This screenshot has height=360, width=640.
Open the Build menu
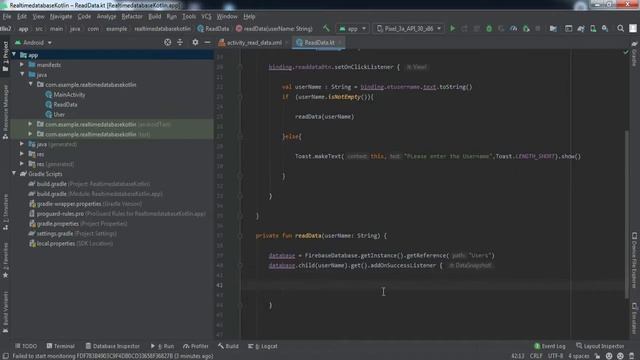click(154, 16)
